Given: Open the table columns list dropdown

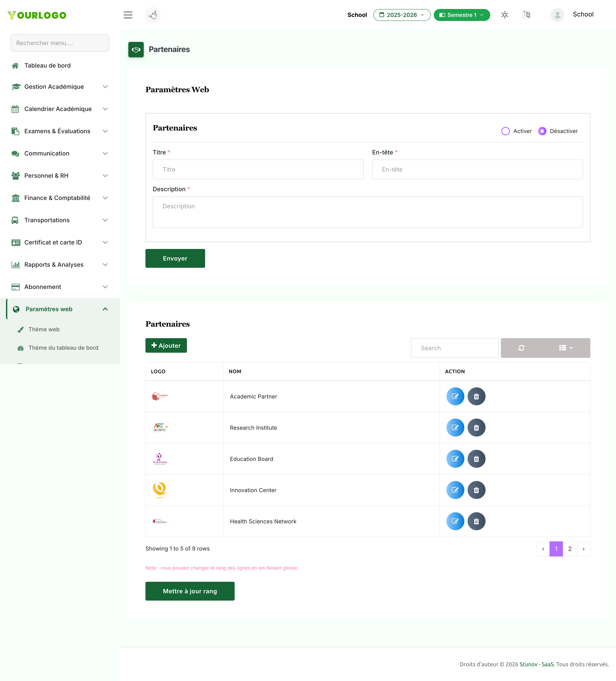Looking at the screenshot, I should (566, 348).
